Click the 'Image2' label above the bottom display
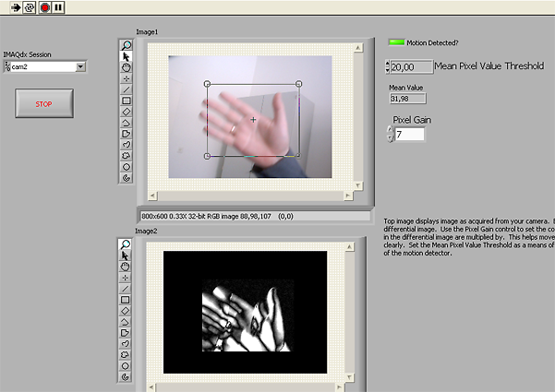 pos(146,231)
